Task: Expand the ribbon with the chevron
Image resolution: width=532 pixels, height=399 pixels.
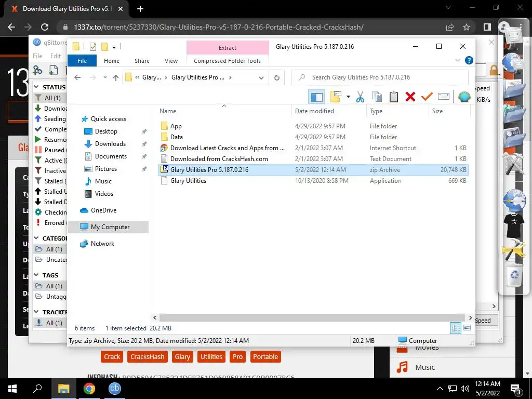Action: [x=458, y=60]
